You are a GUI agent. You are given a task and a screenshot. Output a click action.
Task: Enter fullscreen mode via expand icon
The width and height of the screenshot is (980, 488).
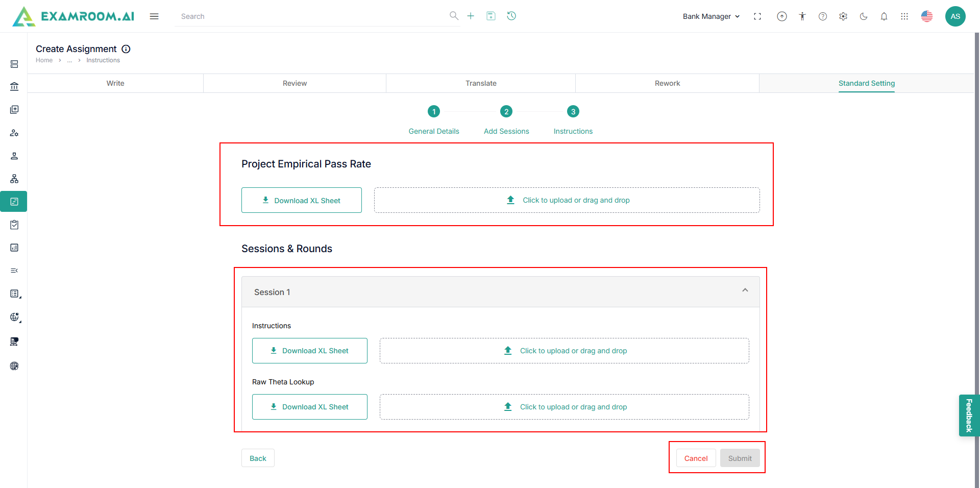(x=757, y=16)
